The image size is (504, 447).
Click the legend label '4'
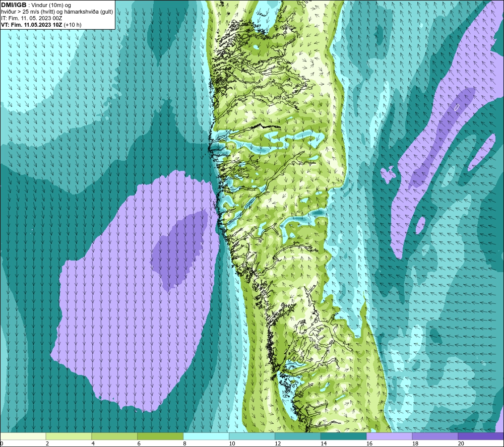coord(93,444)
